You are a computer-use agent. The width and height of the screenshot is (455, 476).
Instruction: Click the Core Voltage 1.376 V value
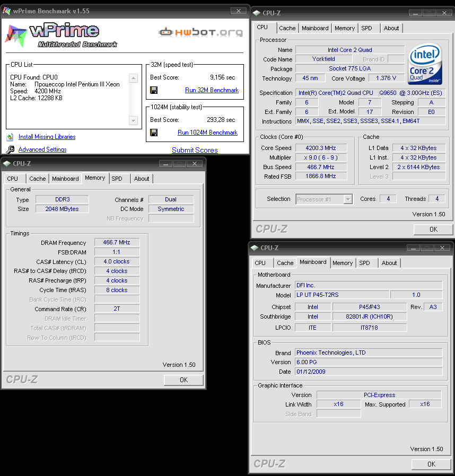386,78
